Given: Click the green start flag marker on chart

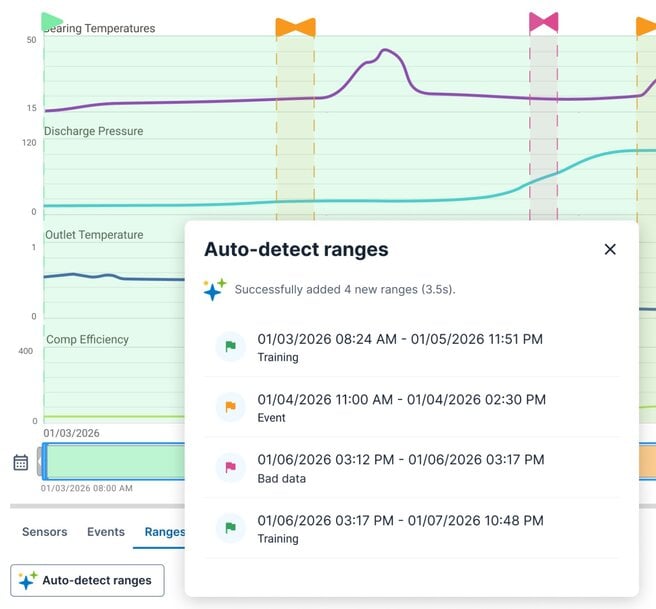Looking at the screenshot, I should coord(51,21).
